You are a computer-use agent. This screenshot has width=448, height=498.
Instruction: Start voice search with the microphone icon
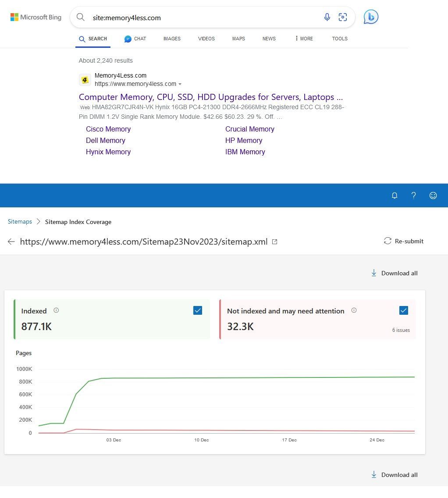click(x=327, y=17)
